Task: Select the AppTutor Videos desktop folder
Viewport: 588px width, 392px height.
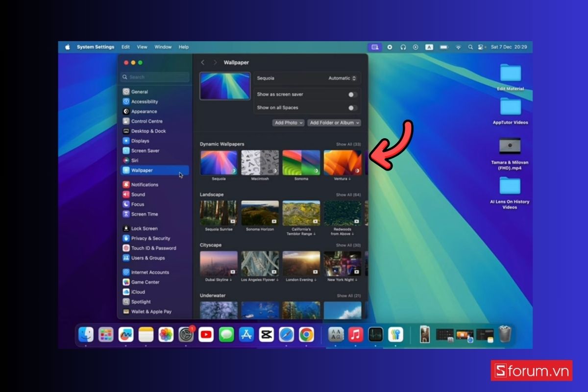Action: (511, 111)
